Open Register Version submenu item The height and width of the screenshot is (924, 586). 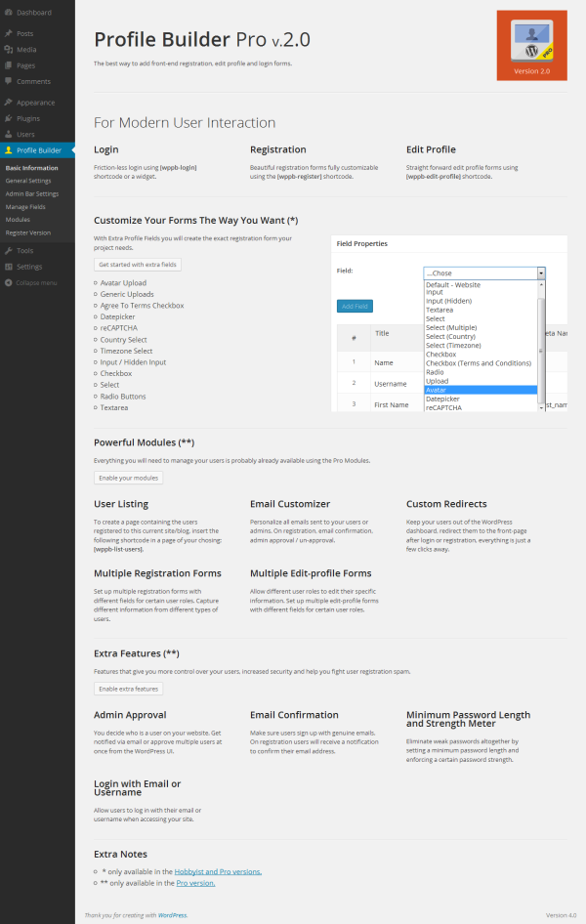(x=28, y=232)
